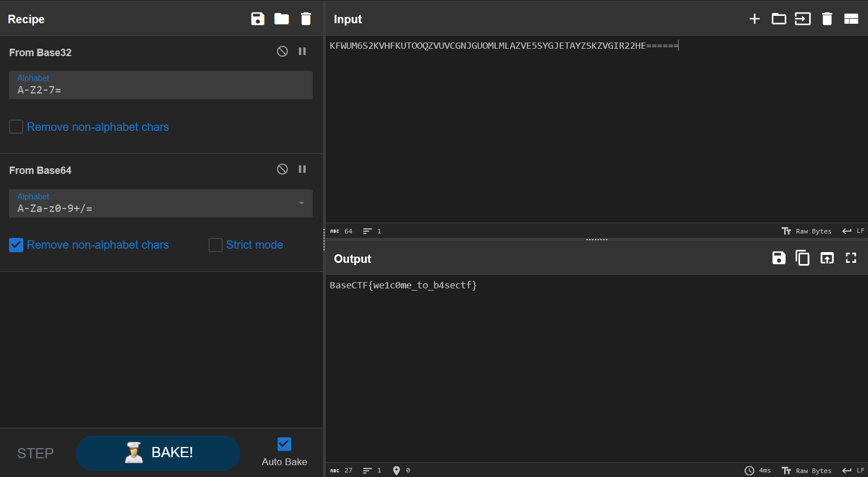
Task: Click the STEP button
Action: click(x=35, y=453)
